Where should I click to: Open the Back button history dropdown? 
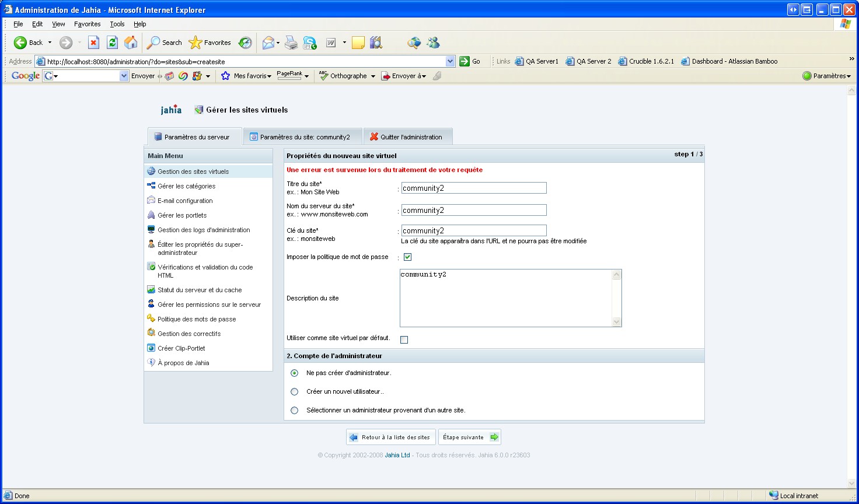click(50, 43)
